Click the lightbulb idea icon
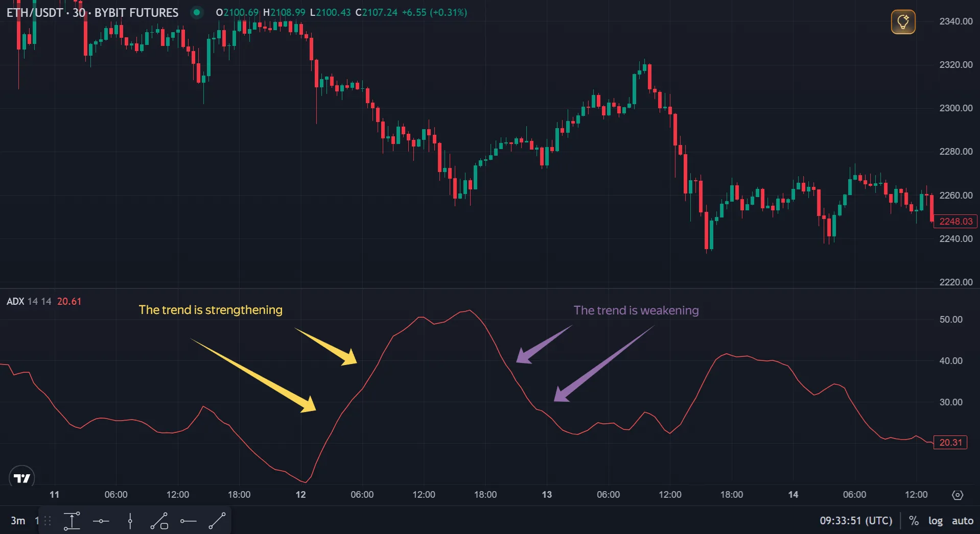Image resolution: width=980 pixels, height=534 pixels. click(x=903, y=22)
